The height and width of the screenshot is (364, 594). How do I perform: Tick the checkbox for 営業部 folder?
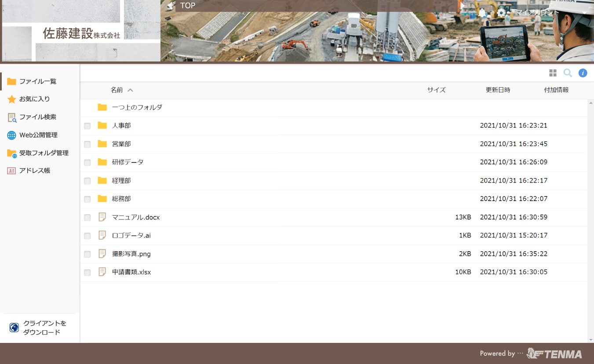[x=87, y=144]
